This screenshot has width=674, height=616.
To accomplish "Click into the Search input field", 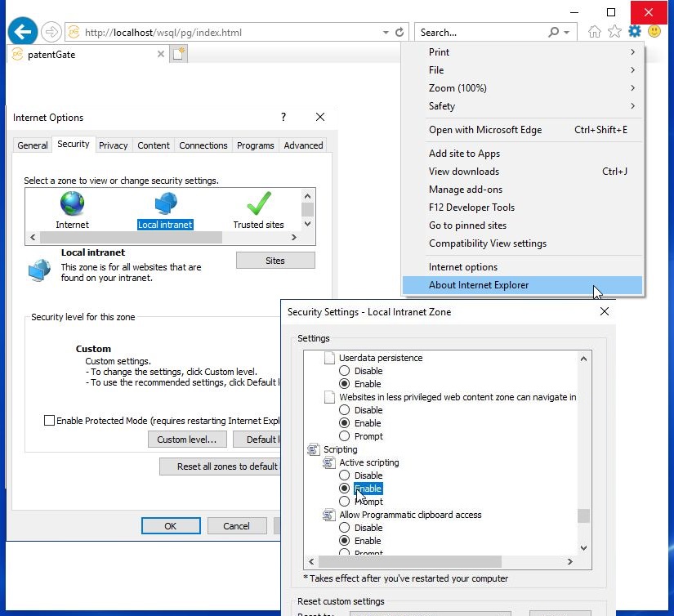I will point(481,32).
